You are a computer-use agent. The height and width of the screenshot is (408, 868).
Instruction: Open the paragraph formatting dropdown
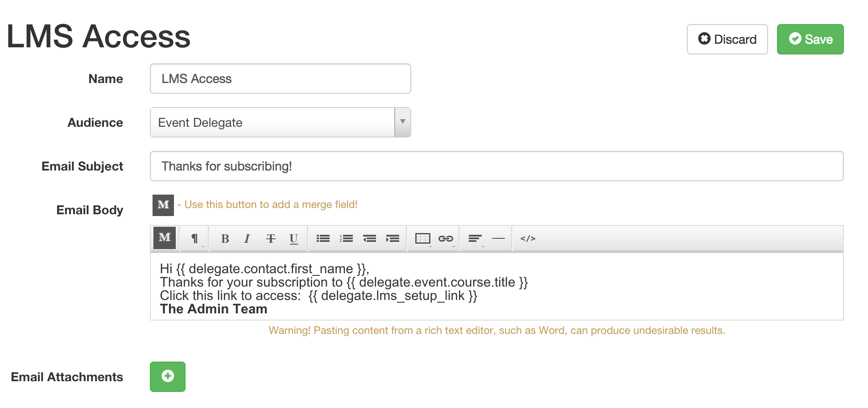point(195,239)
